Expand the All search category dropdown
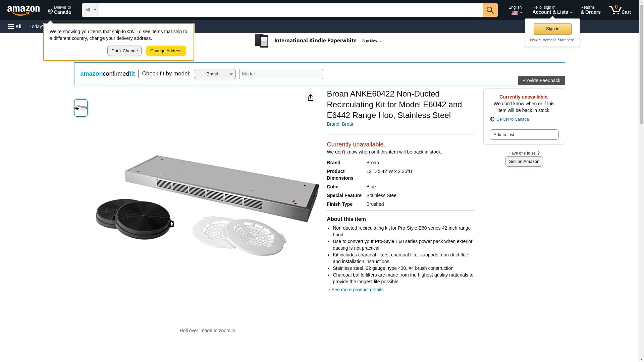This screenshot has height=362, width=644. click(x=90, y=10)
